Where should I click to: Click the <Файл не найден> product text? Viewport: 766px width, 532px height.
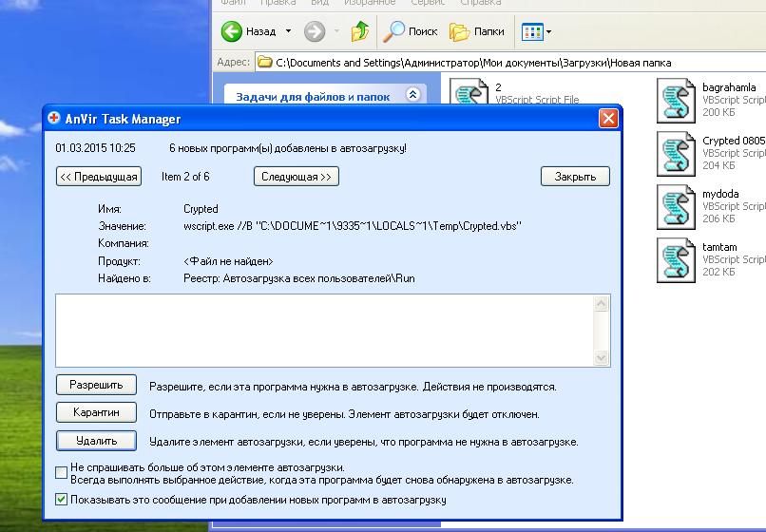(x=228, y=261)
